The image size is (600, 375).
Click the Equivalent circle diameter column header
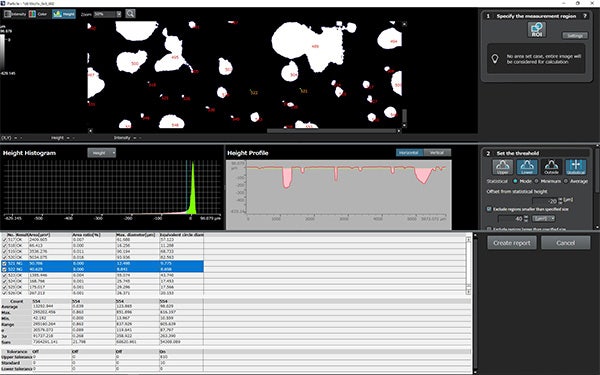point(181,235)
